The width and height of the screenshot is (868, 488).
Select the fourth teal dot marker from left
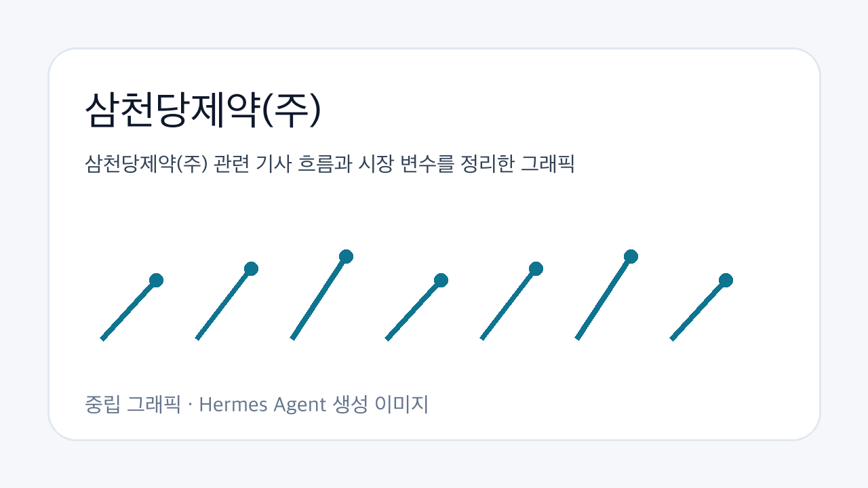(441, 280)
